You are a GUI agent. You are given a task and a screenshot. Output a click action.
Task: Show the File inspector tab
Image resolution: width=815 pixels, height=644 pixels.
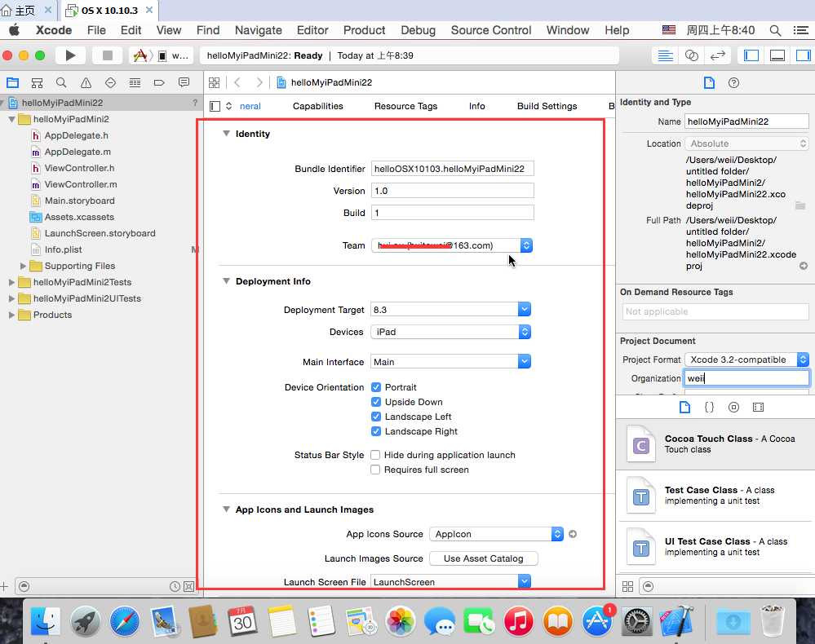coord(709,82)
